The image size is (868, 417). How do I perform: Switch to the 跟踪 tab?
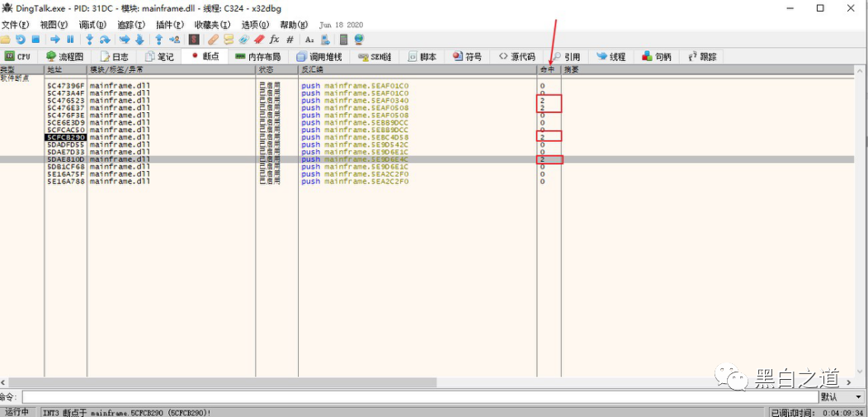pyautogui.click(x=702, y=56)
